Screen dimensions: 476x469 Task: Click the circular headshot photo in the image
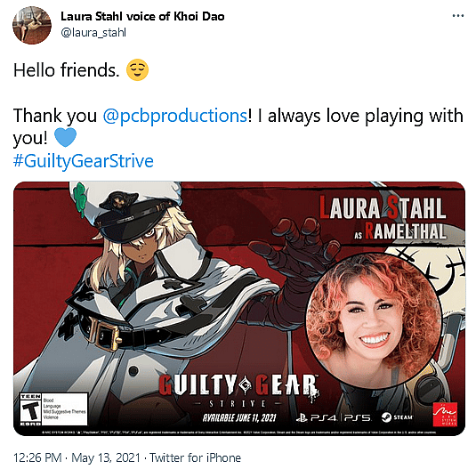pyautogui.click(x=373, y=321)
